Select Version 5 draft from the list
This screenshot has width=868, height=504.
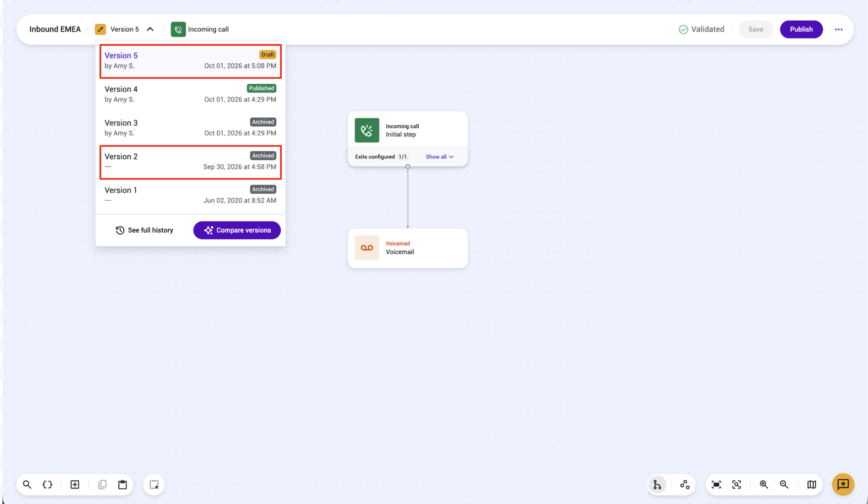[190, 61]
